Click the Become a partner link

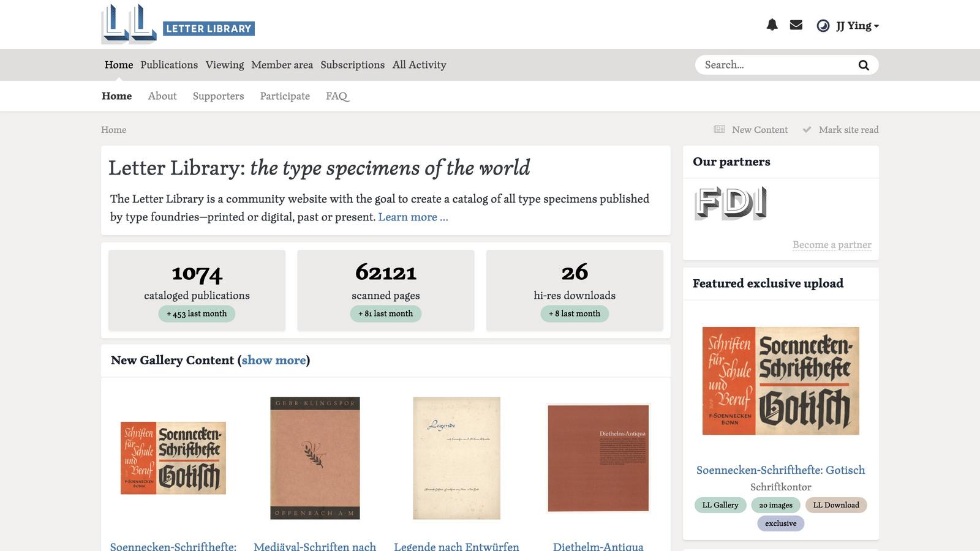click(832, 245)
